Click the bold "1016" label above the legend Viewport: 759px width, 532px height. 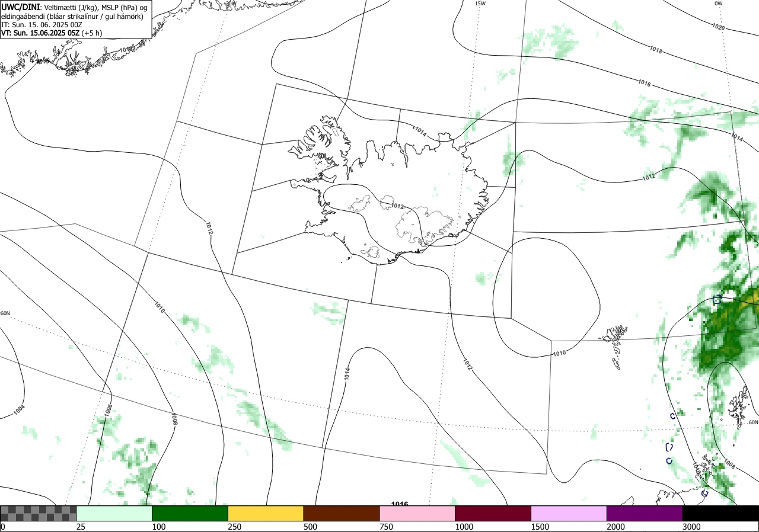click(400, 504)
